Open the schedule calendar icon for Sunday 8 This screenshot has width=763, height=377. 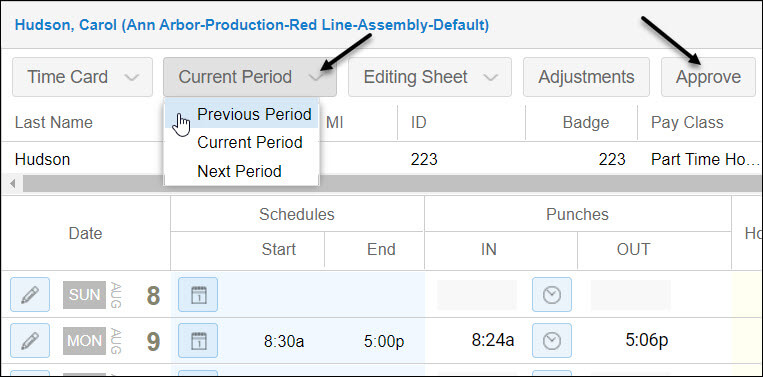[198, 295]
